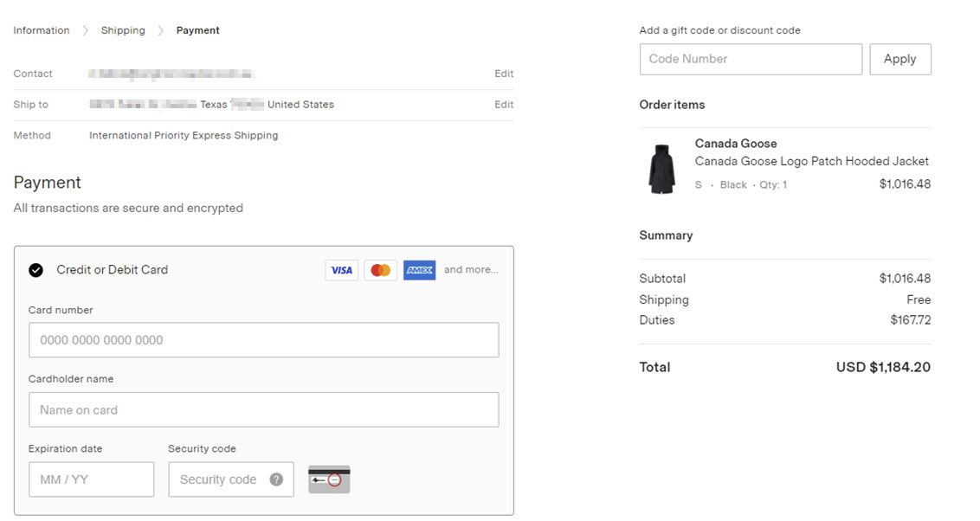Select the Credit or Debit Card radio button

point(36,270)
